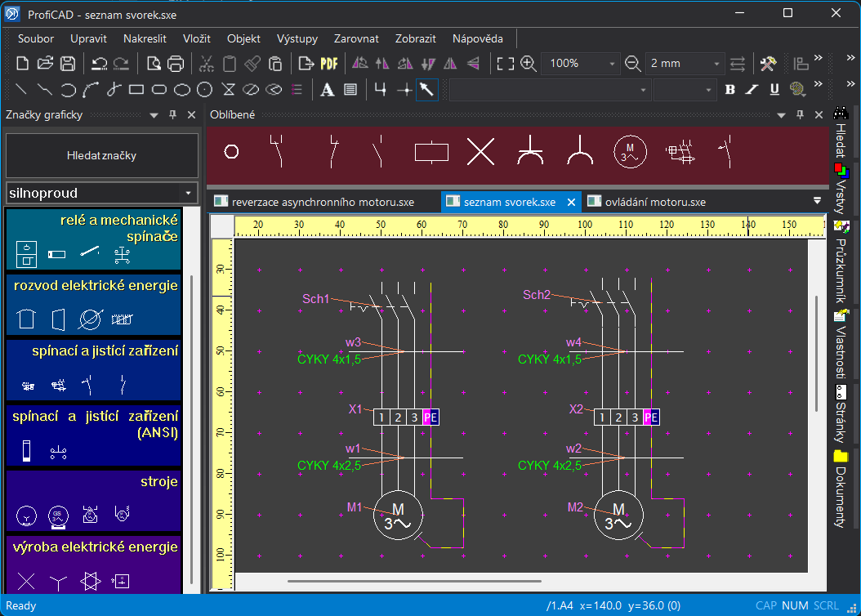Image resolution: width=861 pixels, height=616 pixels.
Task: Open the Zobrazit menu
Action: pos(416,38)
